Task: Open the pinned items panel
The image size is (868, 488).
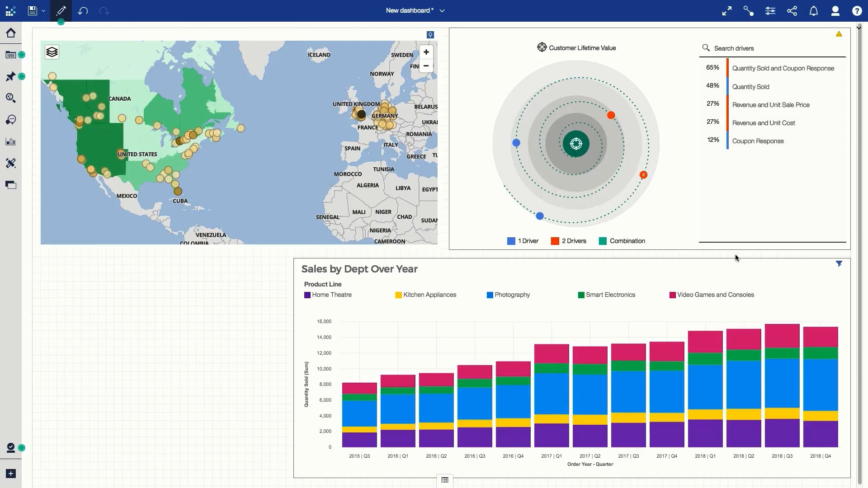Action: [10, 77]
